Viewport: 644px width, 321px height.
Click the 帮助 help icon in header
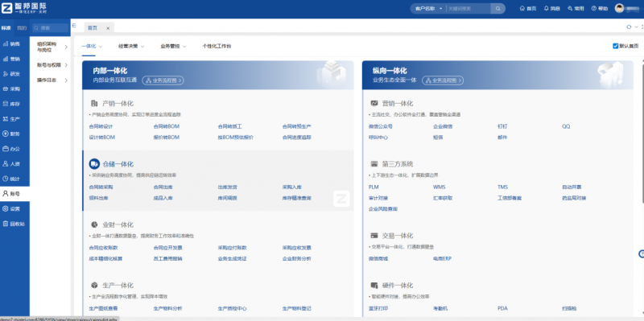594,8
